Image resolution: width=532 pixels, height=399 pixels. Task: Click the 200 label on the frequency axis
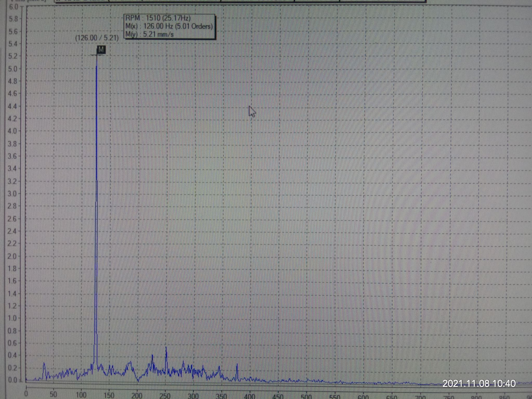pyautogui.click(x=137, y=395)
